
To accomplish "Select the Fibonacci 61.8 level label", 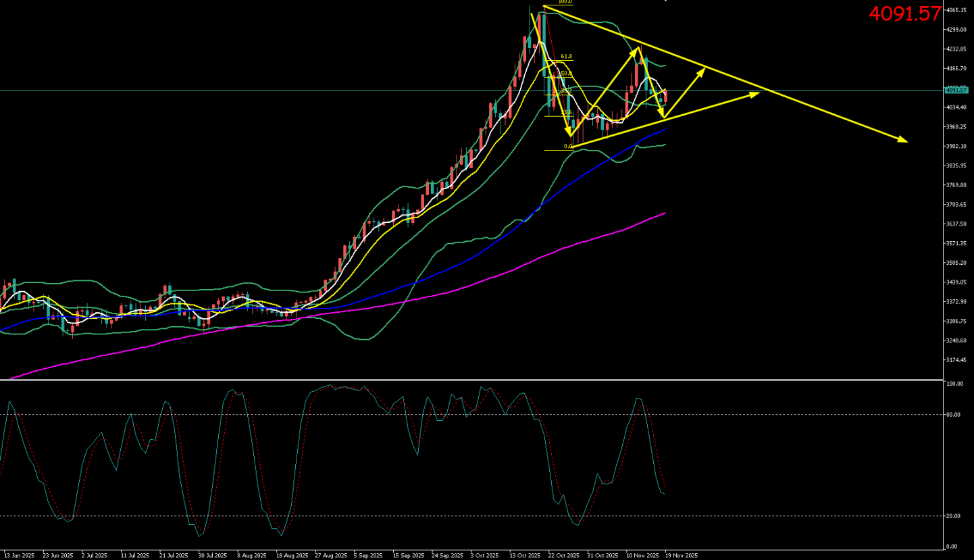I will coord(566,56).
